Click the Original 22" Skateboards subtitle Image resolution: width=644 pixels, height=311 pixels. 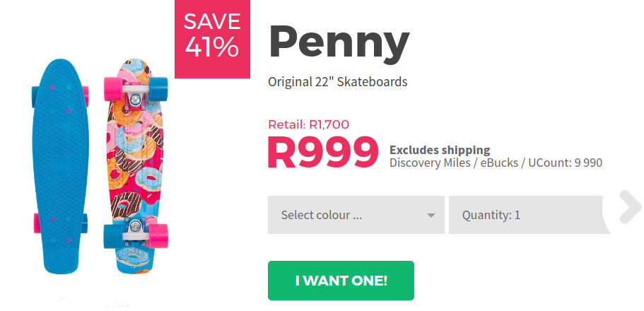(337, 82)
